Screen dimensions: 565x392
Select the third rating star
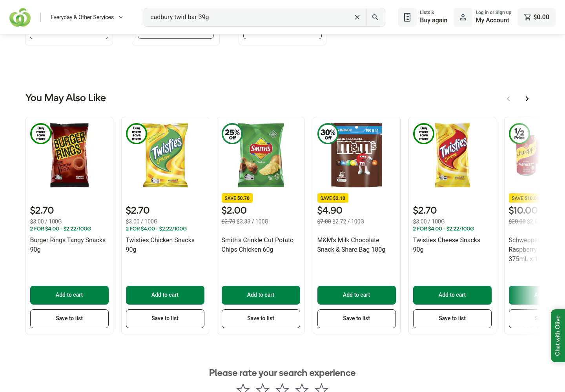282,388
